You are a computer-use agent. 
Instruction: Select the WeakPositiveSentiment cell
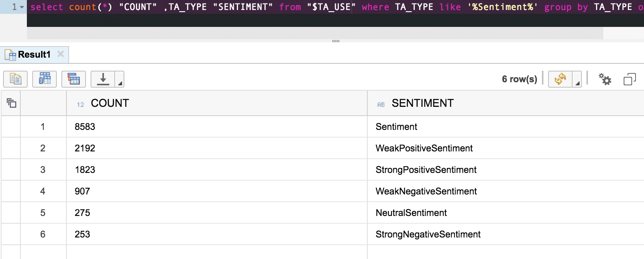(424, 148)
